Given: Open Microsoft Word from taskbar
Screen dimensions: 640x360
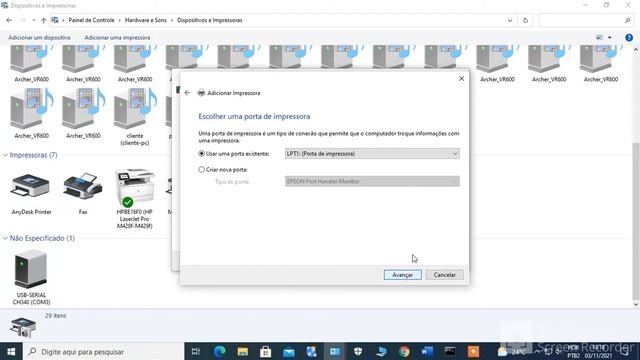Looking at the screenshot, I should [427, 351].
